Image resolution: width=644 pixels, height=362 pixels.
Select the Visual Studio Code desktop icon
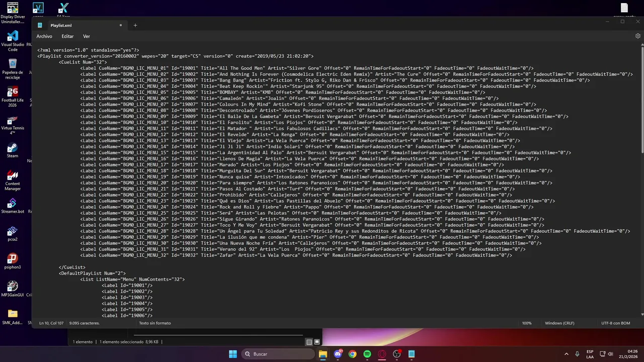click(13, 41)
